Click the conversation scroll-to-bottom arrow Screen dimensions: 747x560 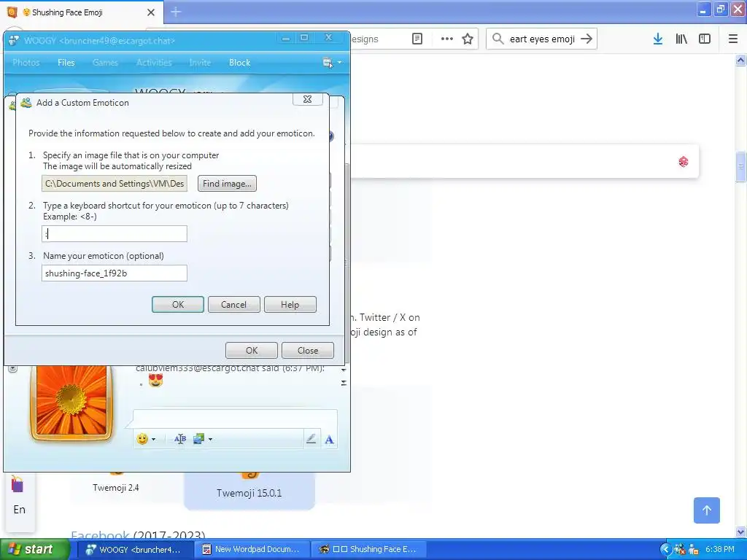tap(344, 383)
